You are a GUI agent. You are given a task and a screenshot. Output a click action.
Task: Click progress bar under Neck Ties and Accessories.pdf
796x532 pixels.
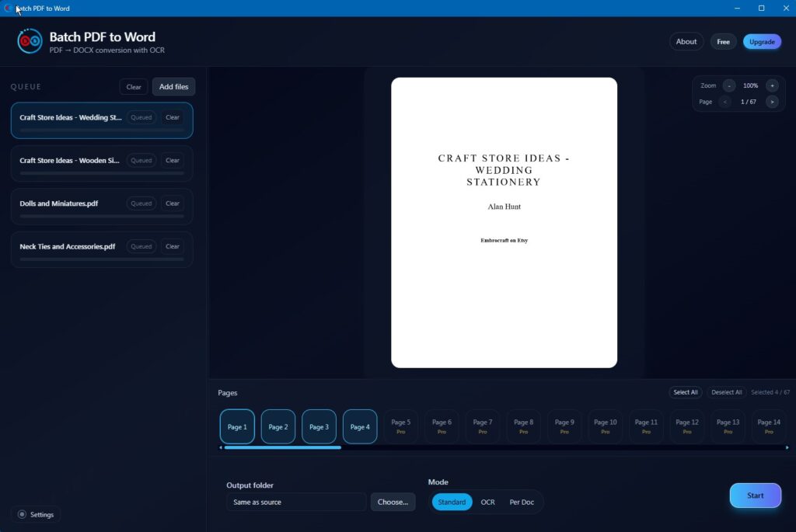tap(102, 259)
